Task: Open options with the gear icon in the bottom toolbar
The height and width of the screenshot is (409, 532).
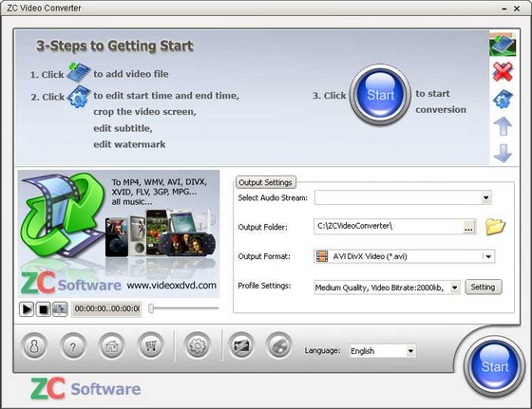Action: pyautogui.click(x=198, y=346)
